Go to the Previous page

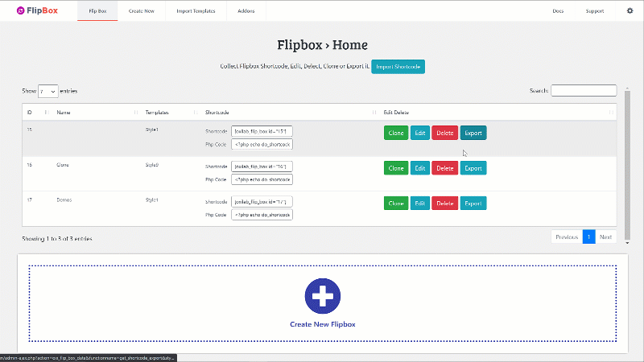click(567, 237)
